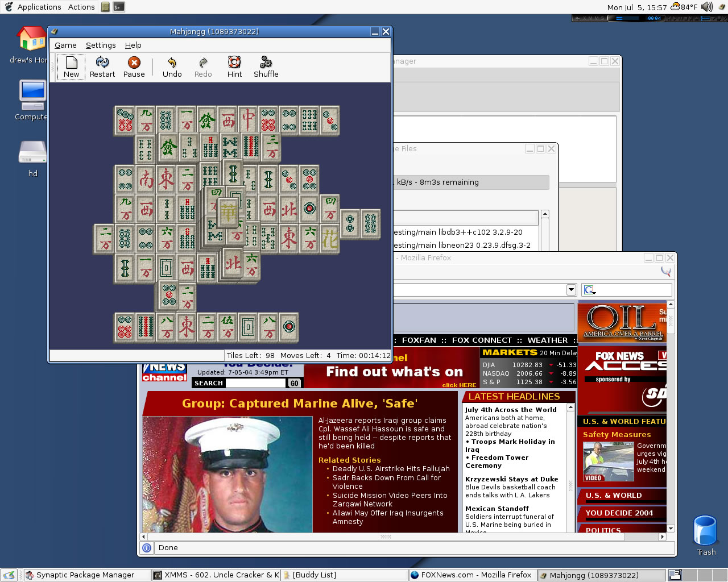Open 'Deadly U.S. Airstrike Hits Fallujah' story
728x582 pixels.
(x=391, y=469)
